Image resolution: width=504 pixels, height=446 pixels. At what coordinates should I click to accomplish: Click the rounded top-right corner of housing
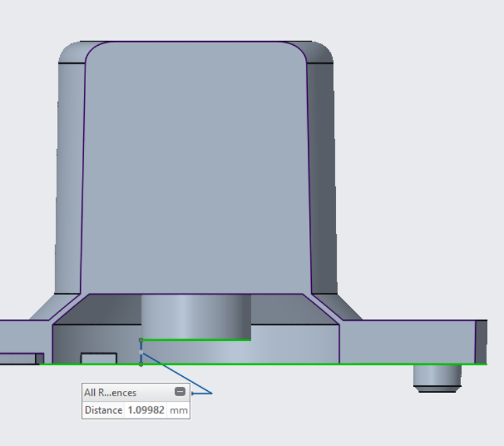tap(320, 52)
